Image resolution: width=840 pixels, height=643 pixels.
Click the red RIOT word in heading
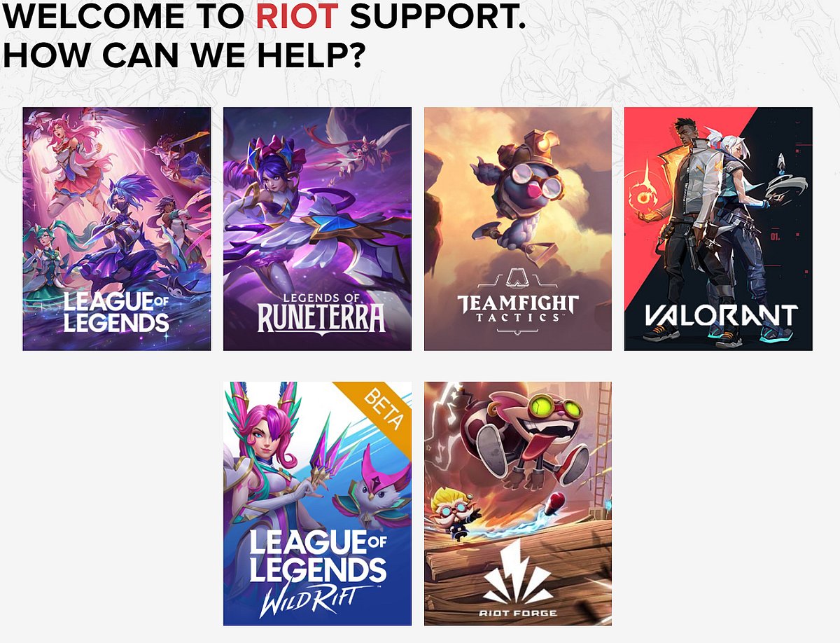(x=297, y=15)
